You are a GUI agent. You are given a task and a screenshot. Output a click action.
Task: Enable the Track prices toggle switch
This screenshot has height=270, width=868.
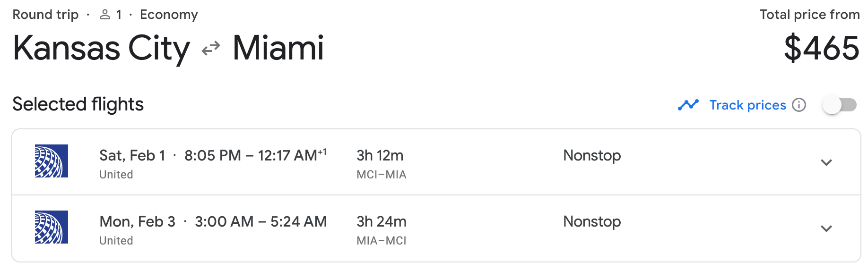click(840, 105)
